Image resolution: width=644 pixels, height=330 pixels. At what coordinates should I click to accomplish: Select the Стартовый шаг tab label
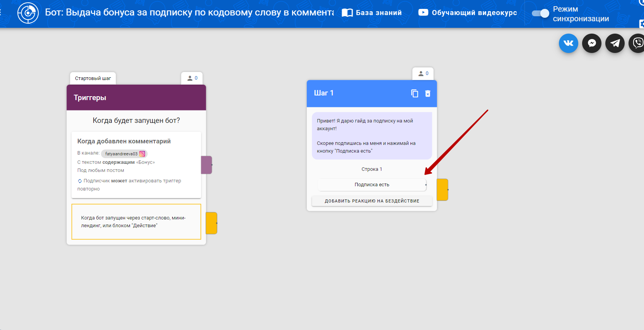93,78
